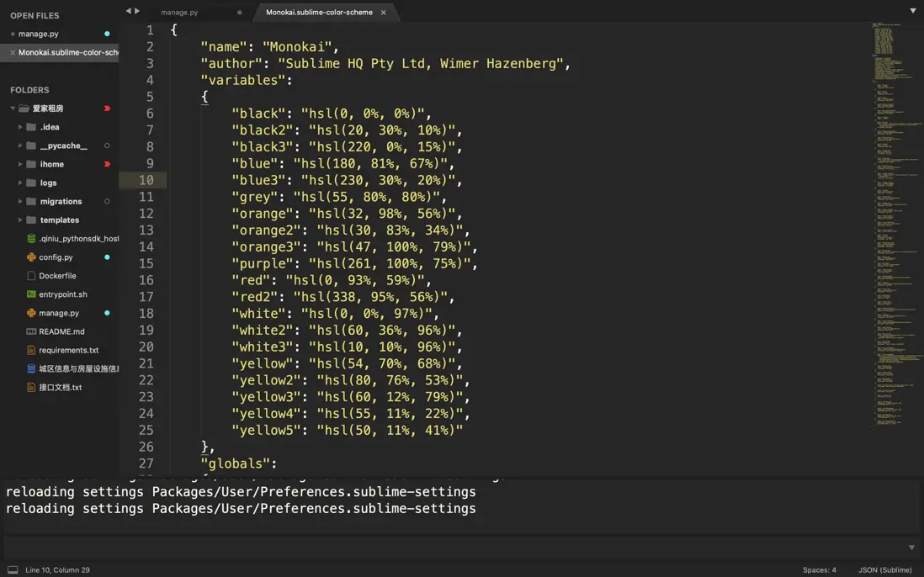The width and height of the screenshot is (924, 577).
Task: Switch to the manage.py tab
Action: [x=180, y=13]
